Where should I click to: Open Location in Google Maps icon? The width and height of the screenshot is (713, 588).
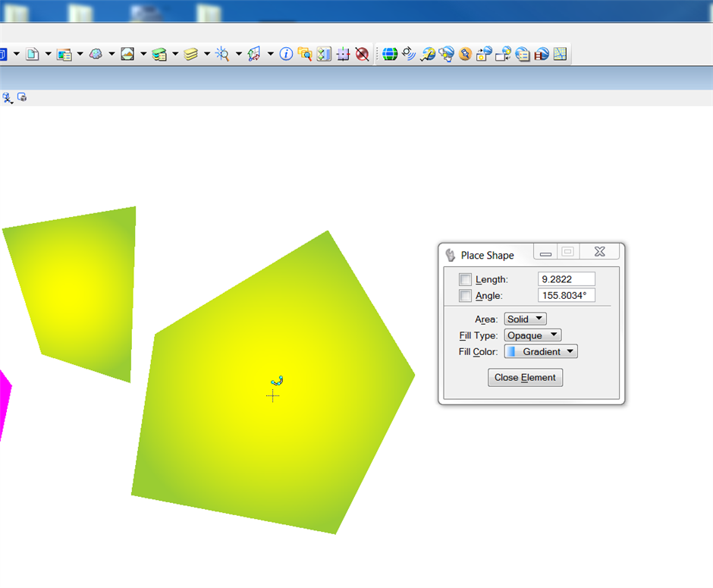click(561, 54)
